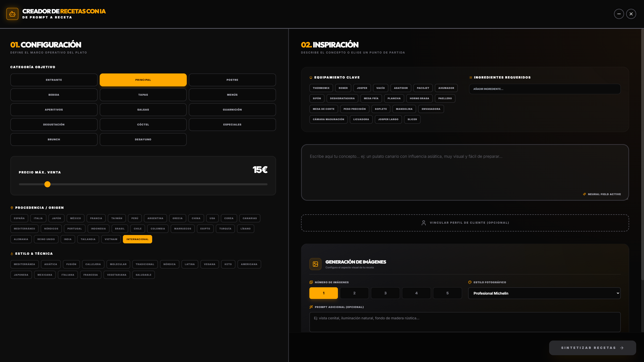Enable the Fusión style chip
The image size is (644, 362).
pyautogui.click(x=71, y=264)
